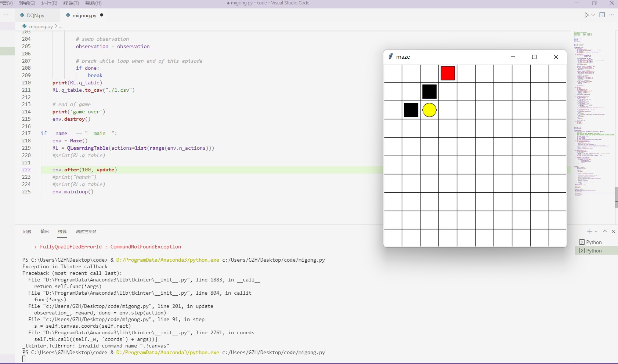Restore down the Visual Studio Code window
The width and height of the screenshot is (618, 364).
594,3
